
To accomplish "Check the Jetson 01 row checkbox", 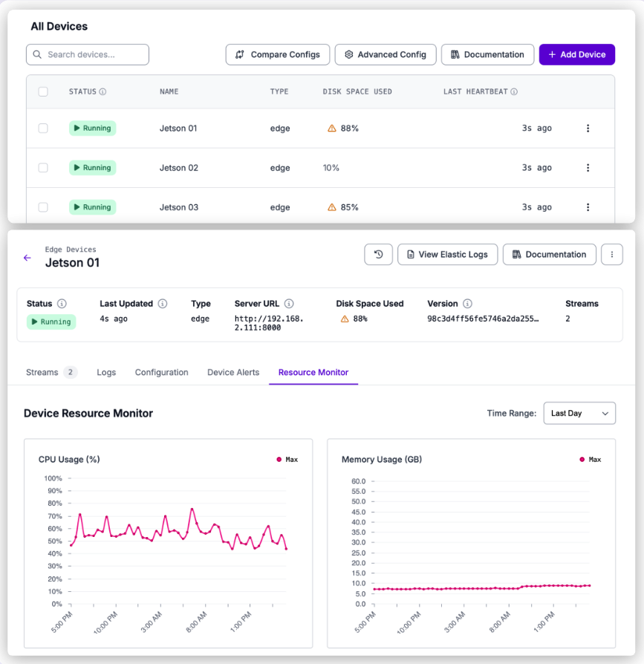I will pyautogui.click(x=43, y=128).
